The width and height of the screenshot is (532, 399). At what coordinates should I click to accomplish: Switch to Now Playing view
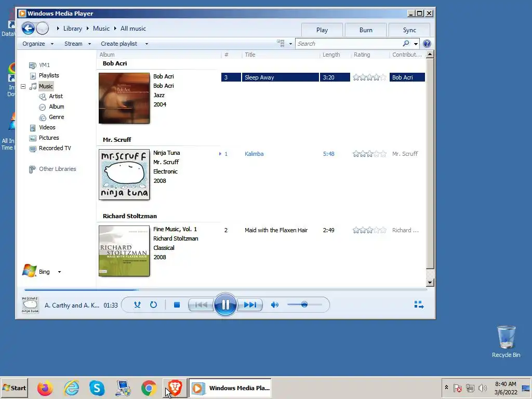[x=419, y=304]
